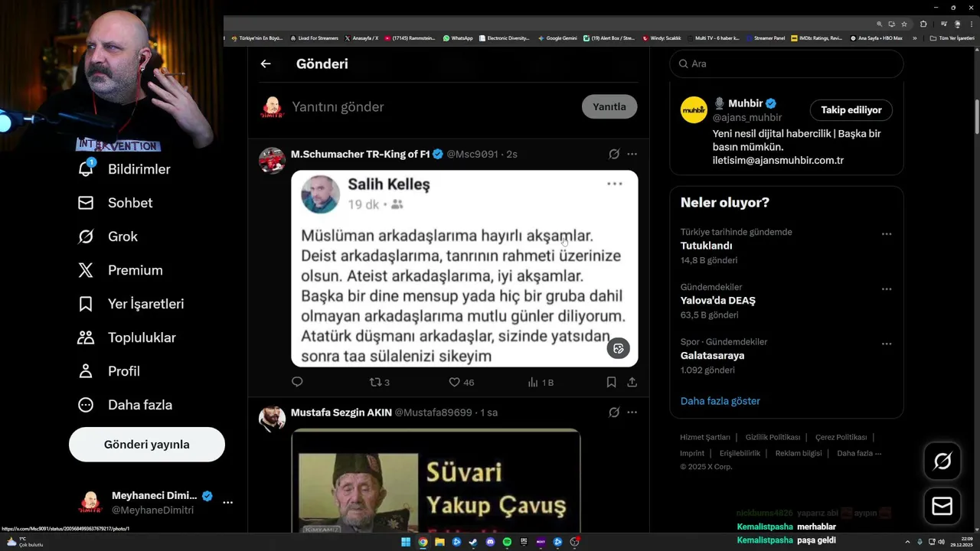Open more options on M.Schumacher post
The height and width of the screenshot is (551, 980).
(x=632, y=154)
